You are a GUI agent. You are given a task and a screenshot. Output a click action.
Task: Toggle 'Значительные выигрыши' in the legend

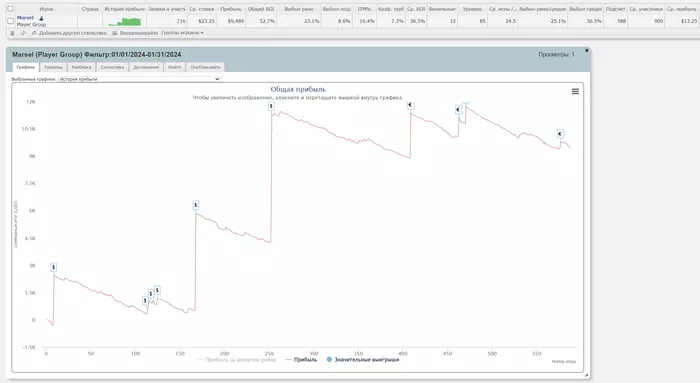coord(362,359)
